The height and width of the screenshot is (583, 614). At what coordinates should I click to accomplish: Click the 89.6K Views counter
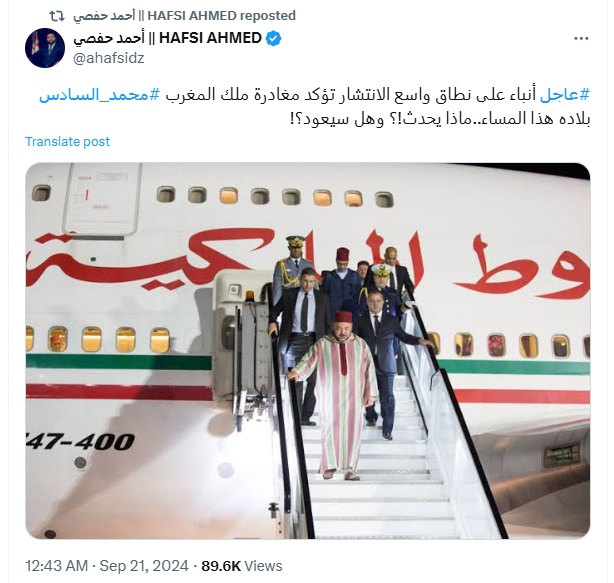pyautogui.click(x=242, y=566)
